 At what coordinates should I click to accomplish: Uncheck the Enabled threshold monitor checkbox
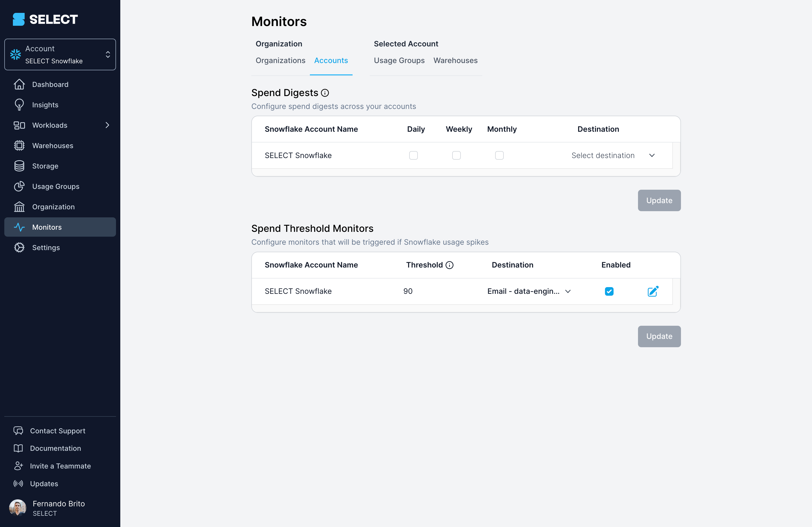pyautogui.click(x=609, y=291)
